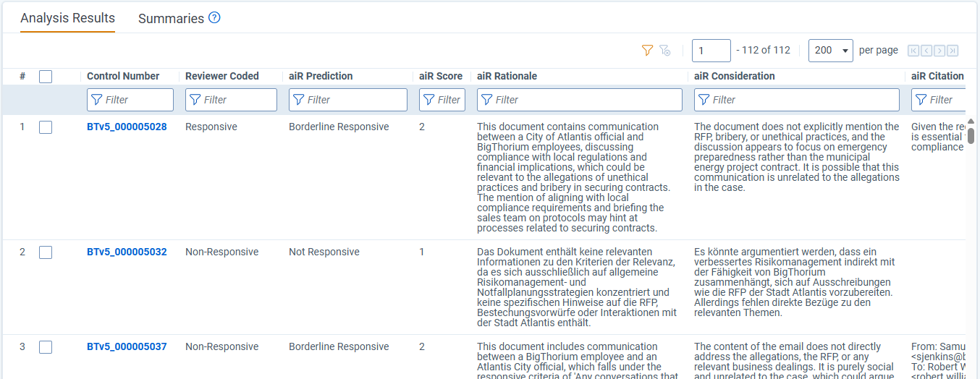Viewport: 980px width, 379px height.
Task: Click the clear filters icon
Action: tap(665, 51)
